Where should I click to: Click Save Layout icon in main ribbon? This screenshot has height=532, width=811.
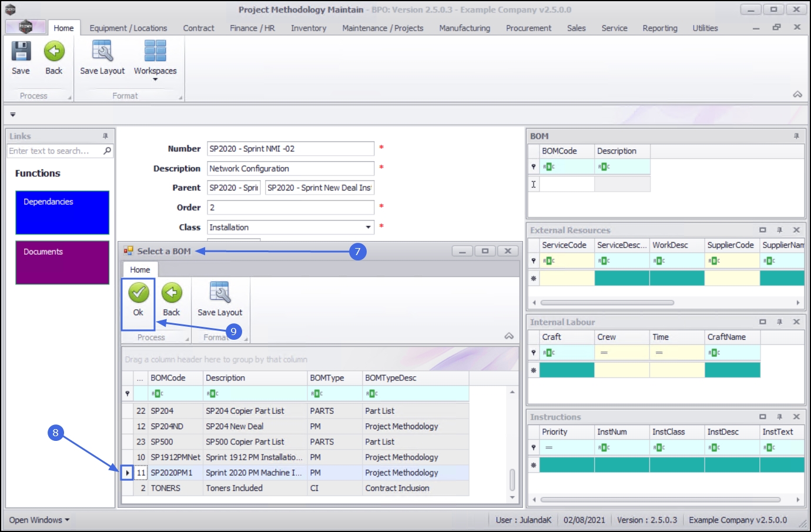[x=102, y=52]
